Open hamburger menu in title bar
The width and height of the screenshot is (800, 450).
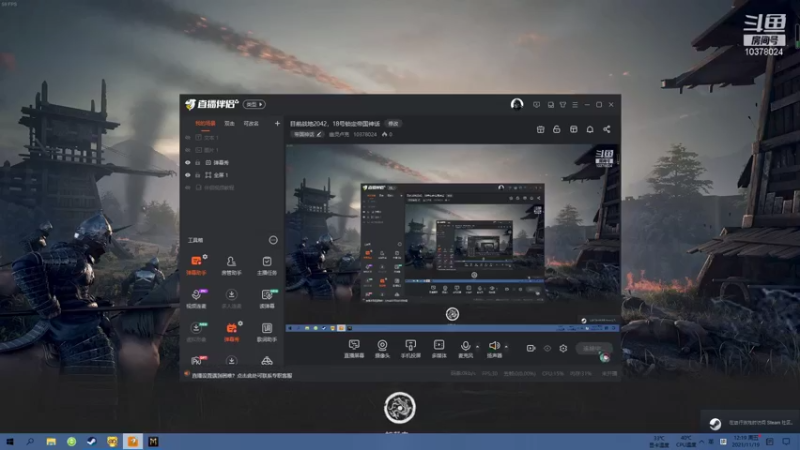575,105
